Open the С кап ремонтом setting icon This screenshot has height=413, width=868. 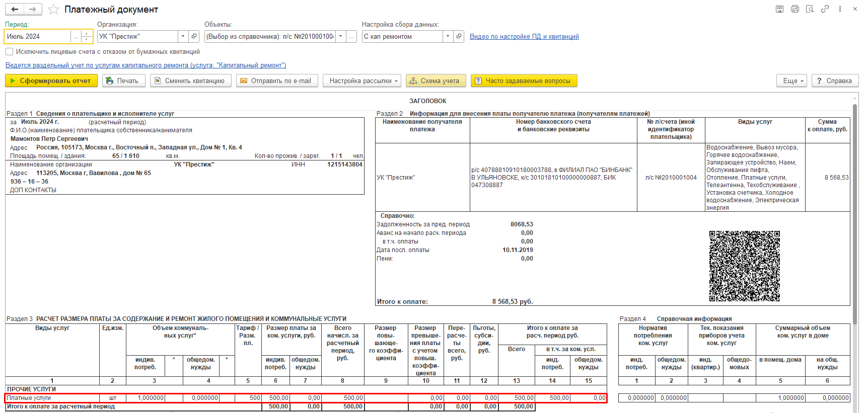pyautogui.click(x=459, y=37)
